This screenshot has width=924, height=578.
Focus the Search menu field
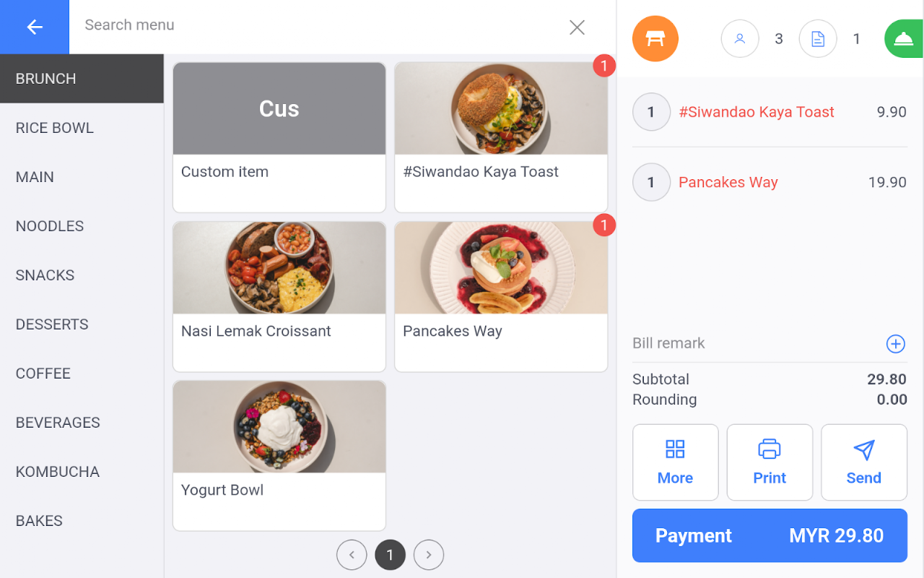[318, 25]
